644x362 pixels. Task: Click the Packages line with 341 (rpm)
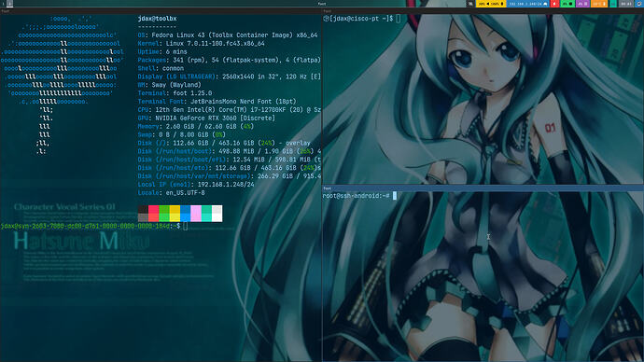(230, 60)
